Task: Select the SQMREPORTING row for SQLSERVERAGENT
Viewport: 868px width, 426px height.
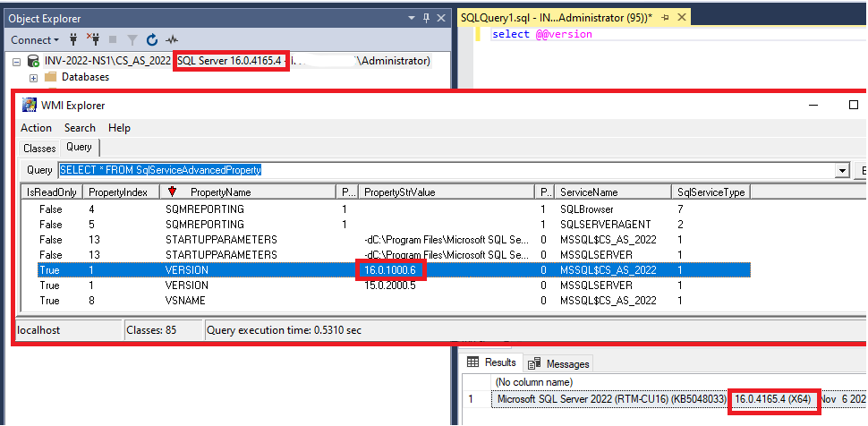Action: click(x=386, y=225)
